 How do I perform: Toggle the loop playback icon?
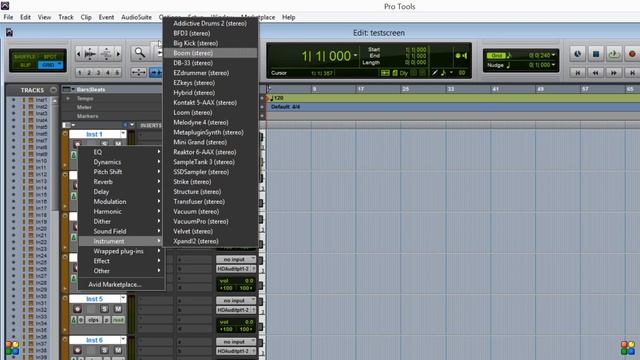614,54
